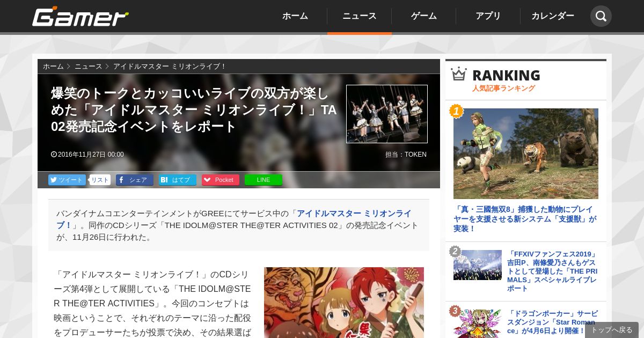Go to the アプリ navigation item

click(x=488, y=16)
